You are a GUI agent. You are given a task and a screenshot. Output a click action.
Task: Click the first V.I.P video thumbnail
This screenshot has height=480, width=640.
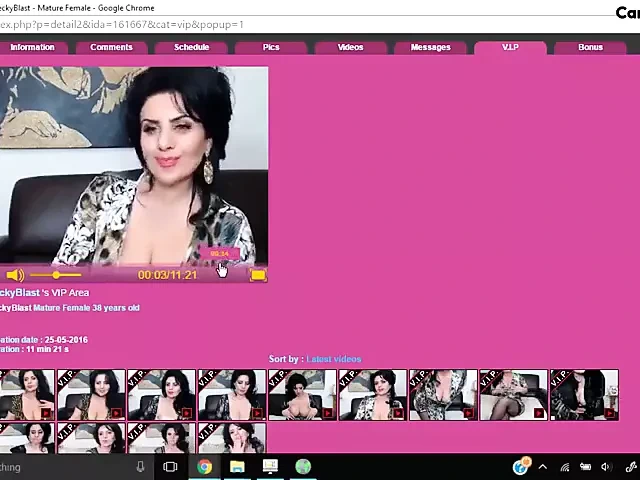[27, 394]
